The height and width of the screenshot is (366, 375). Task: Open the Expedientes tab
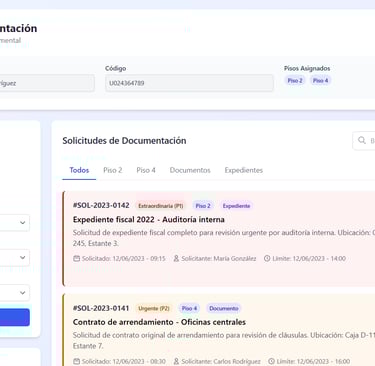[x=244, y=170]
